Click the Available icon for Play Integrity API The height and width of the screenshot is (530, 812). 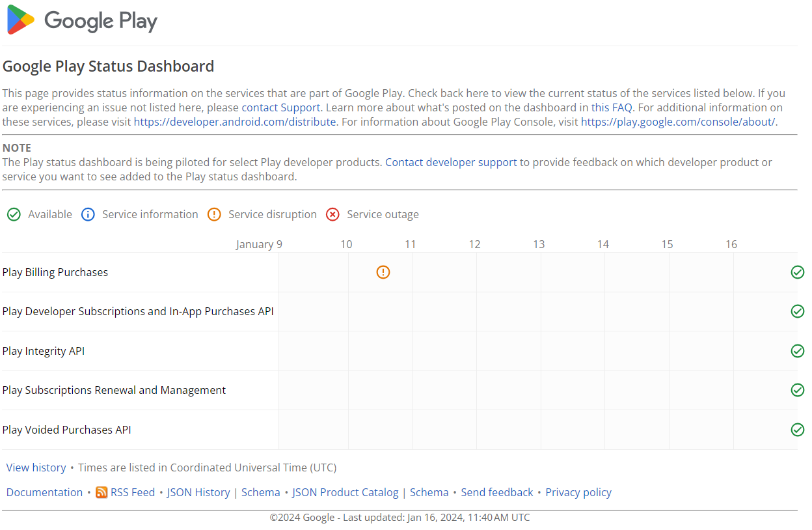[798, 351]
